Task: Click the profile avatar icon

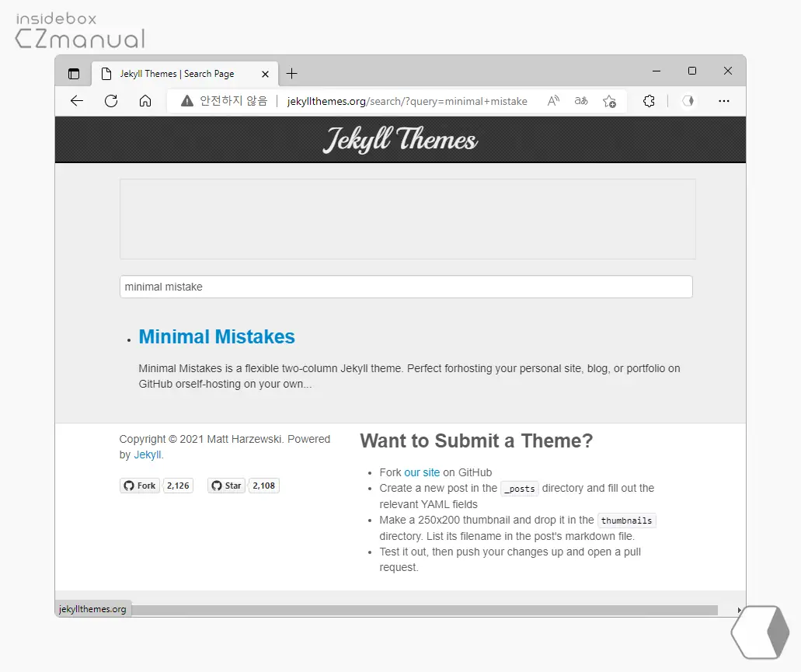Action: tap(688, 100)
